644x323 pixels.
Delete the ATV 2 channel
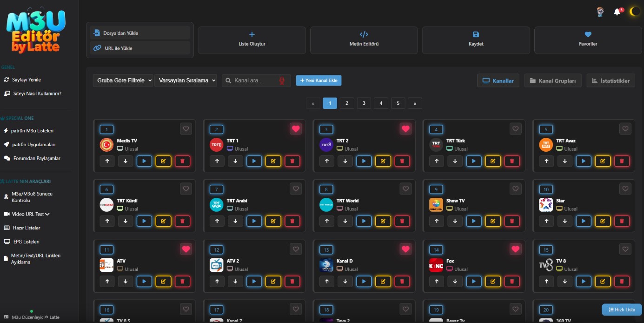(x=292, y=281)
